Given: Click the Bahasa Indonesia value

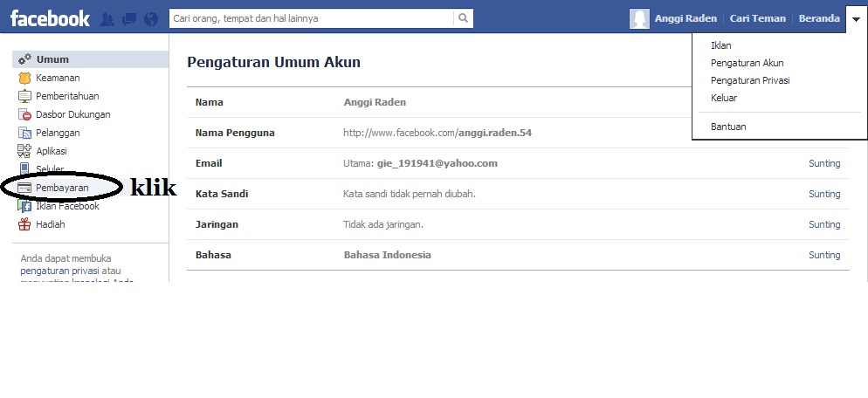Looking at the screenshot, I should point(388,255).
